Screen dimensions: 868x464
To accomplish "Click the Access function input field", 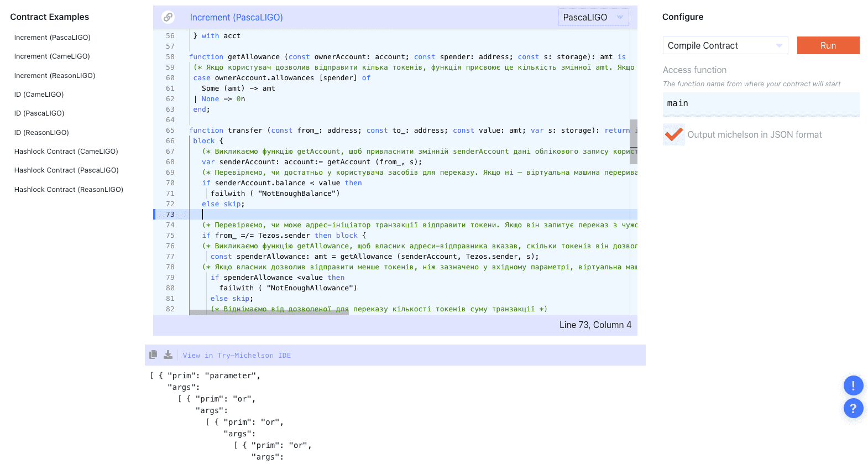I will coord(760,103).
